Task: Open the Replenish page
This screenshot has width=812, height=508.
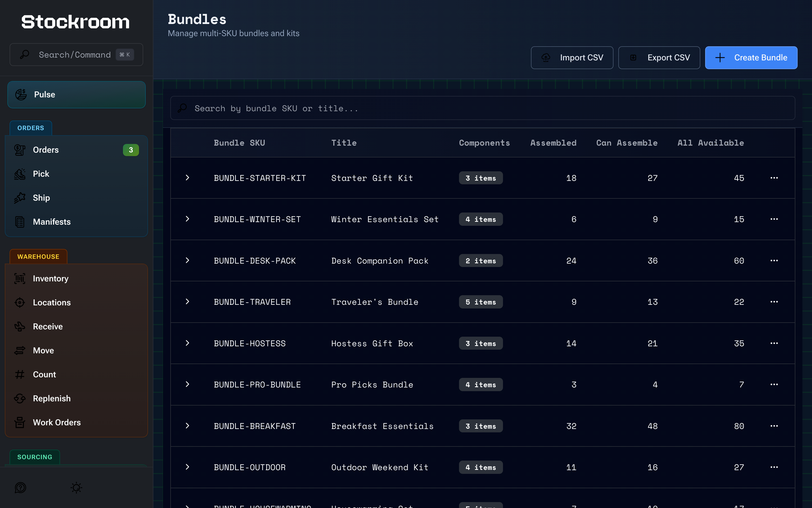Action: [76, 398]
